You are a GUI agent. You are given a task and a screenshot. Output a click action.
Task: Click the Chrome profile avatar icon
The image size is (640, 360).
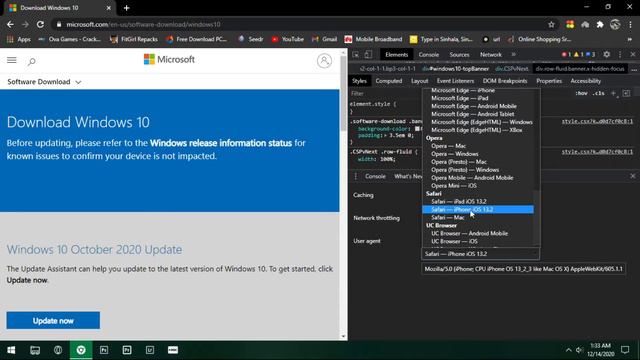pos(615,24)
